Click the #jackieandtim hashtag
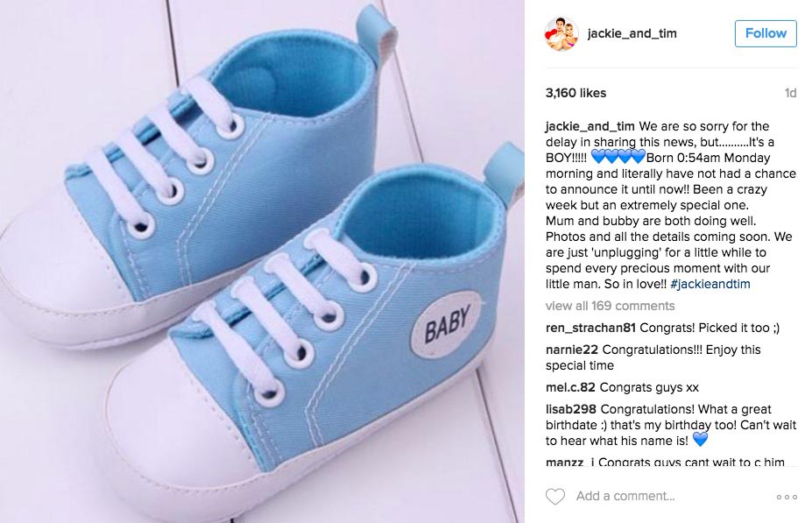812x523 pixels. click(x=710, y=284)
